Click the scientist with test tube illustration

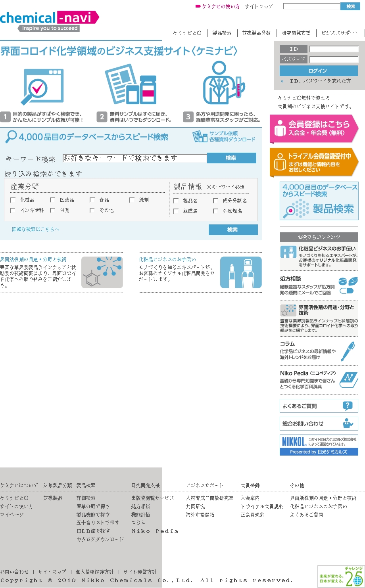tap(223, 82)
